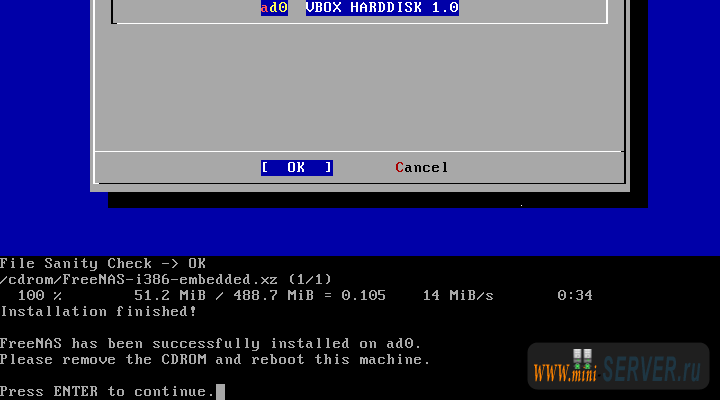
Task: Select the VBOX HARDDISK 1.0 entry text
Action: pos(382,8)
